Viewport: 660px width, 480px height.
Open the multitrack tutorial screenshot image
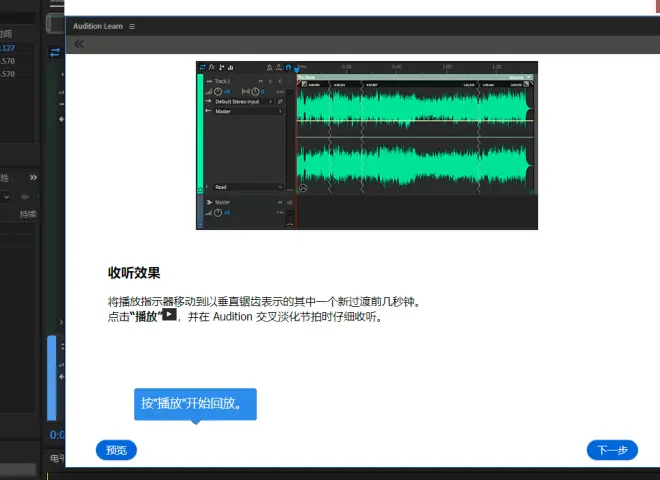coord(367,145)
